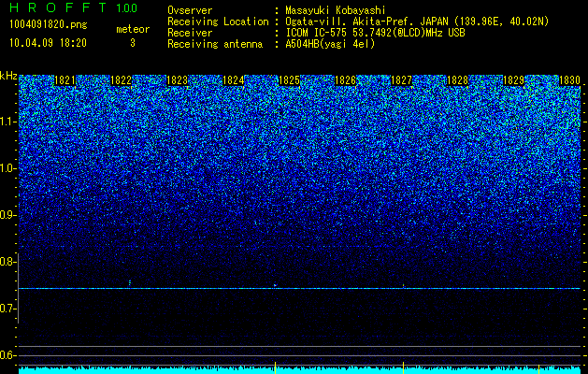The height and width of the screenshot is (374, 588).
Task: Click the yellow bottom marker below 1827
Action: (x=403, y=367)
